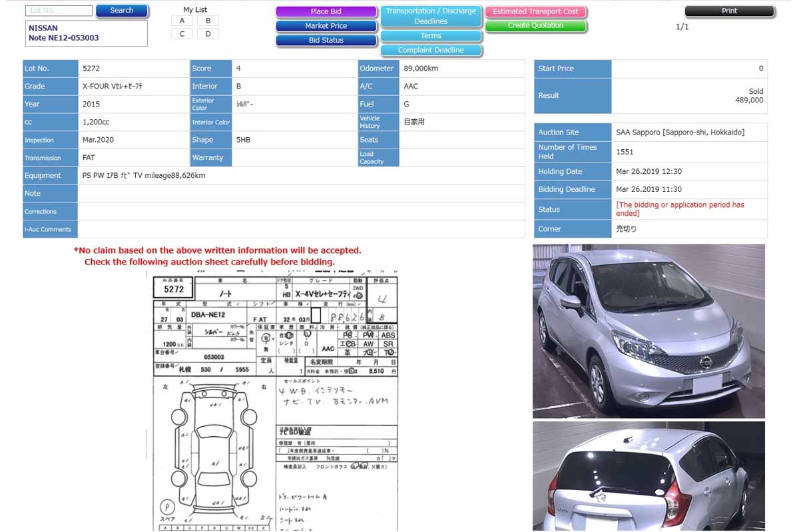Select the Start Price value 0

(x=761, y=69)
